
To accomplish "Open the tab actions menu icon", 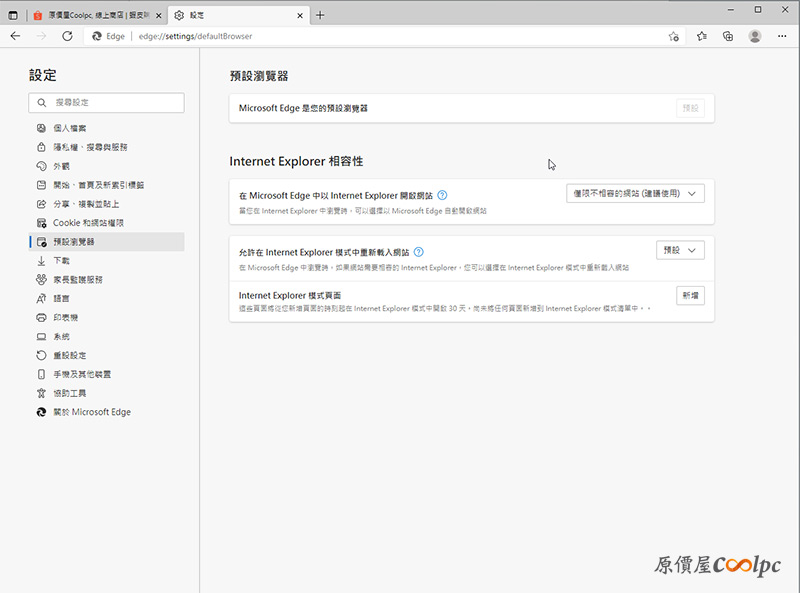I will [13, 15].
